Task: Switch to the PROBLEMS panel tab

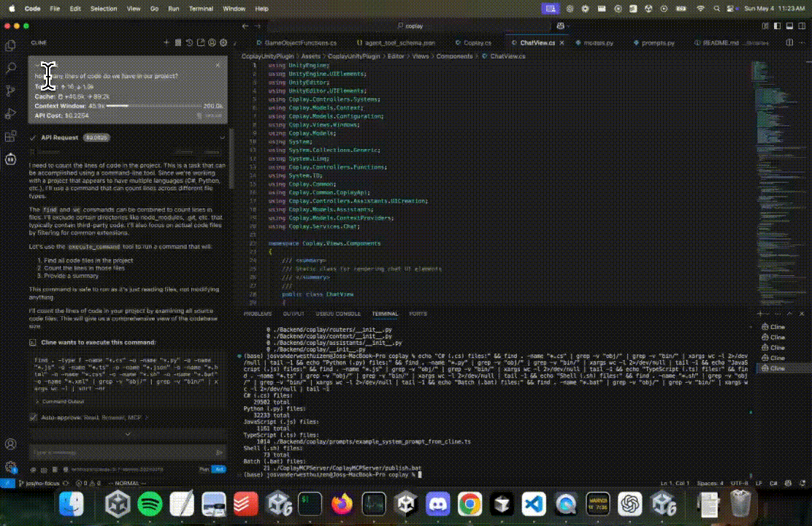Action: [257, 313]
